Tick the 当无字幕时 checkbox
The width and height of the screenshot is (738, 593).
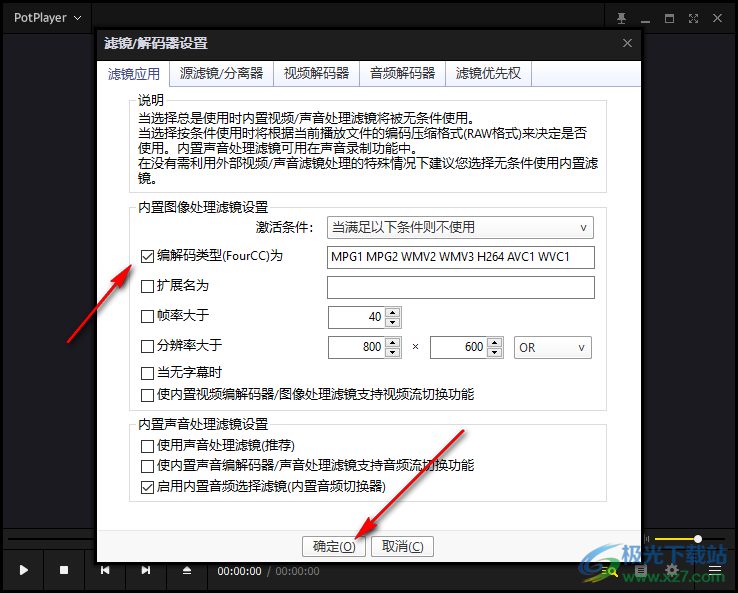click(x=148, y=373)
